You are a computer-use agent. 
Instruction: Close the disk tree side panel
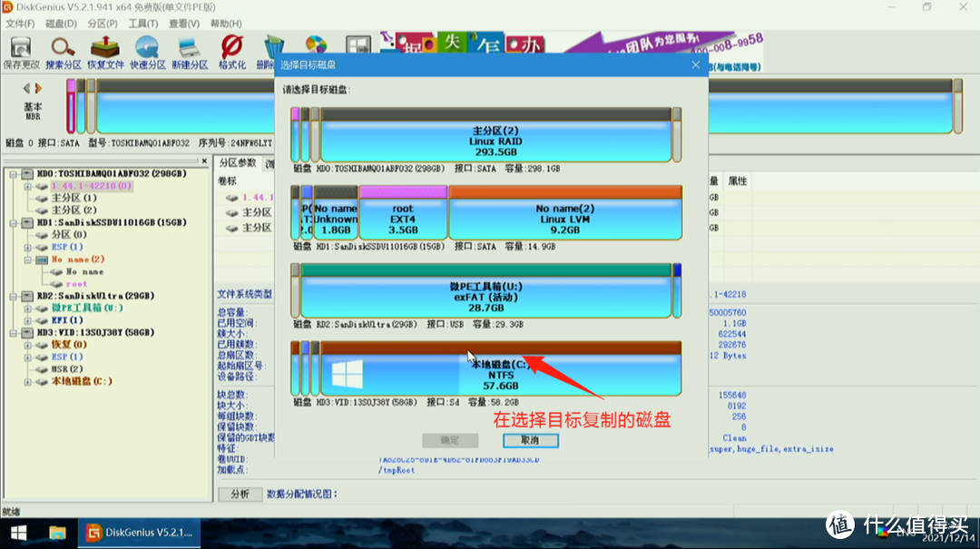[204, 162]
